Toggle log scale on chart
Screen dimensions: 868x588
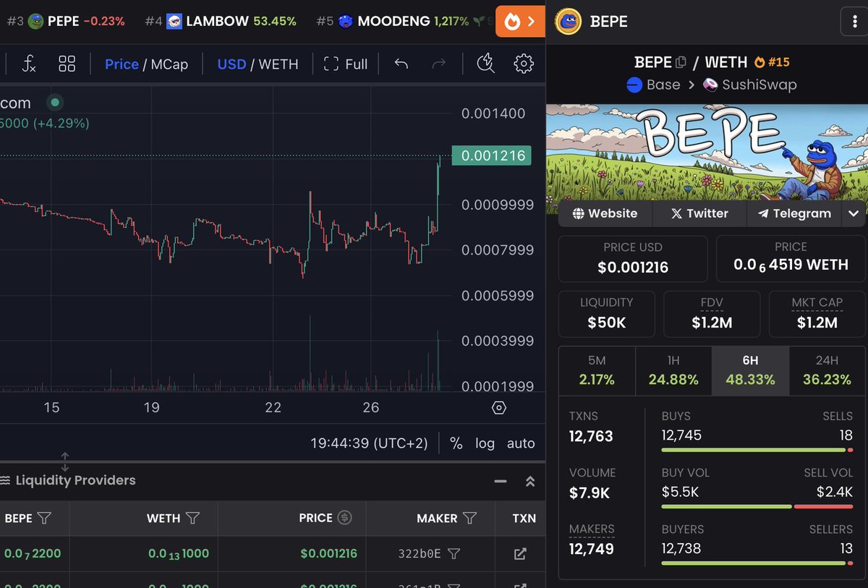(x=485, y=443)
